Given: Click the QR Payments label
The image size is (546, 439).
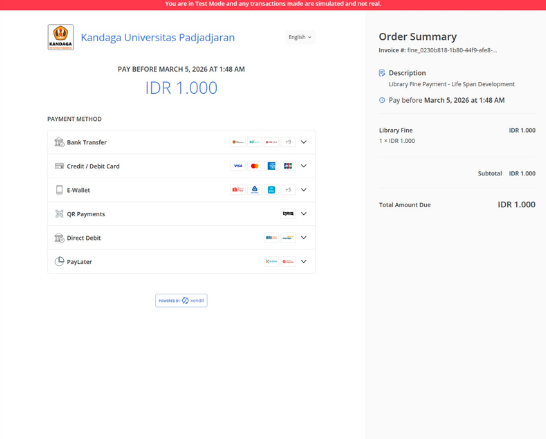Looking at the screenshot, I should (86, 214).
